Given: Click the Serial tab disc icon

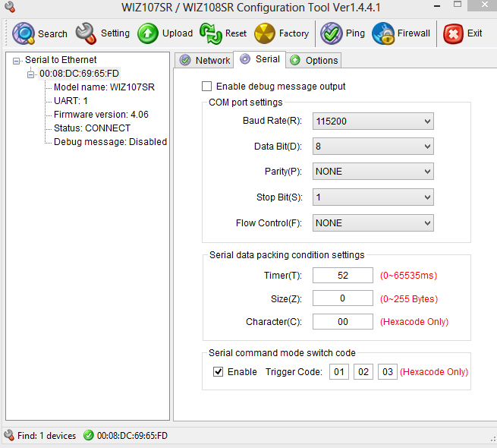Looking at the screenshot, I should pos(244,59).
